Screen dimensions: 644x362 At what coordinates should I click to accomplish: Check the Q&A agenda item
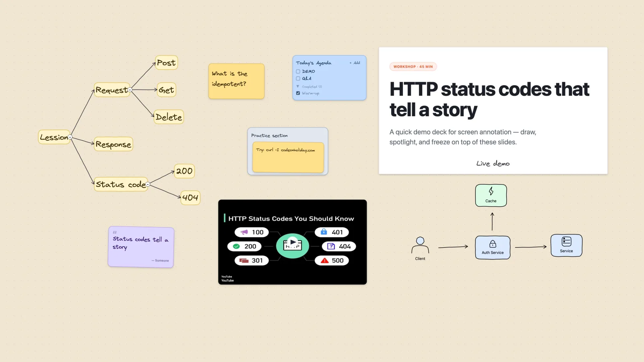[x=298, y=78]
